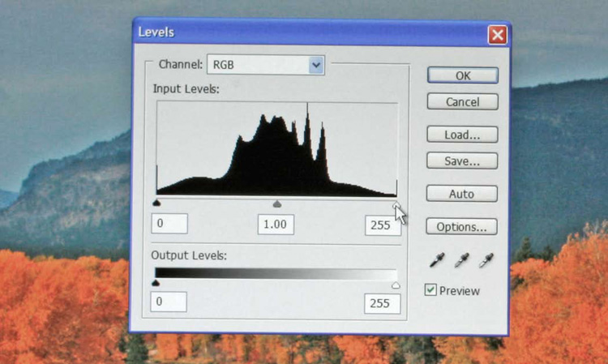Screen dimensions: 608x364
Task: Select the black point eyedropper
Action: [x=438, y=260]
